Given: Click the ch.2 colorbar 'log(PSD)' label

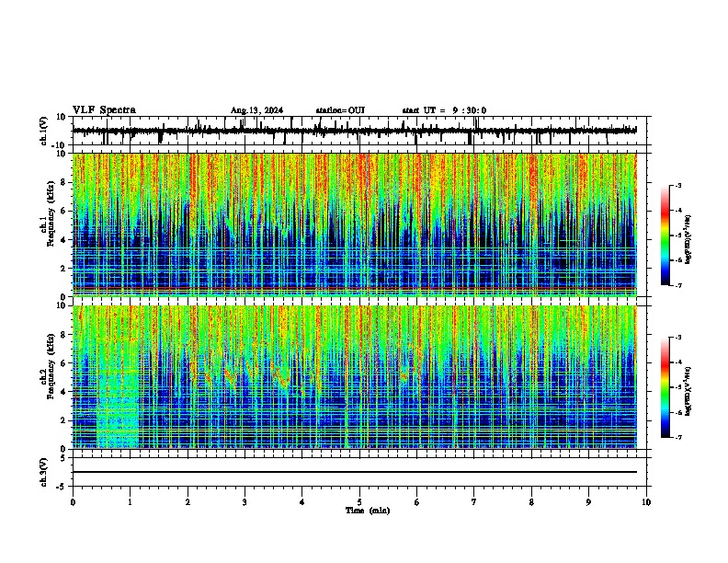Looking at the screenshot, I should 688,391.
